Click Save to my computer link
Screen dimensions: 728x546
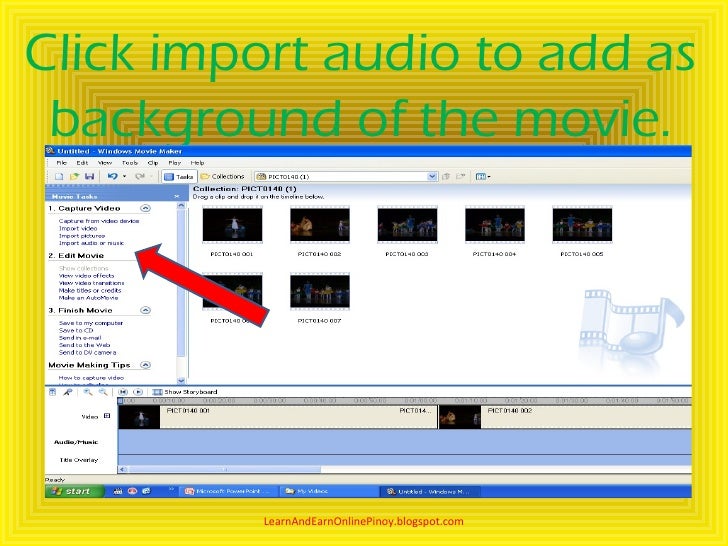pyautogui.click(x=91, y=323)
